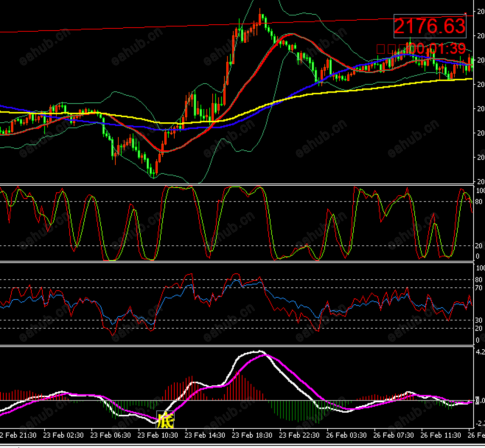Select the yellow 底 bottom signal marker
Screen dimensions: 485x448
click(165, 419)
